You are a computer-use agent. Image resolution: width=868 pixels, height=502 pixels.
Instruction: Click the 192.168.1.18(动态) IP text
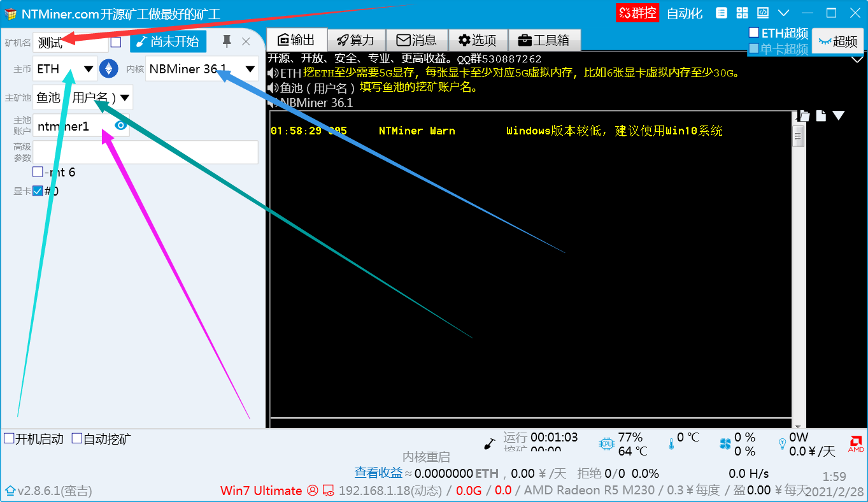(x=390, y=491)
